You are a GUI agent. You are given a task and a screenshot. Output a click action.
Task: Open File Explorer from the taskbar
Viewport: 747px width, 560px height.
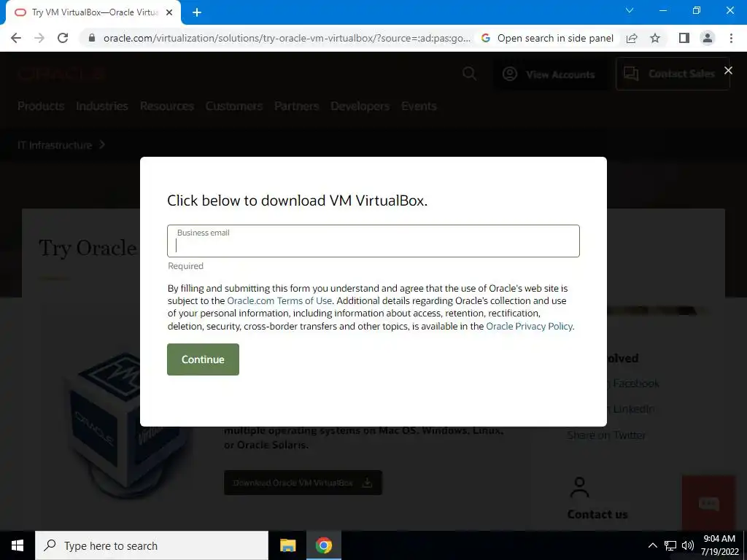pos(287,545)
